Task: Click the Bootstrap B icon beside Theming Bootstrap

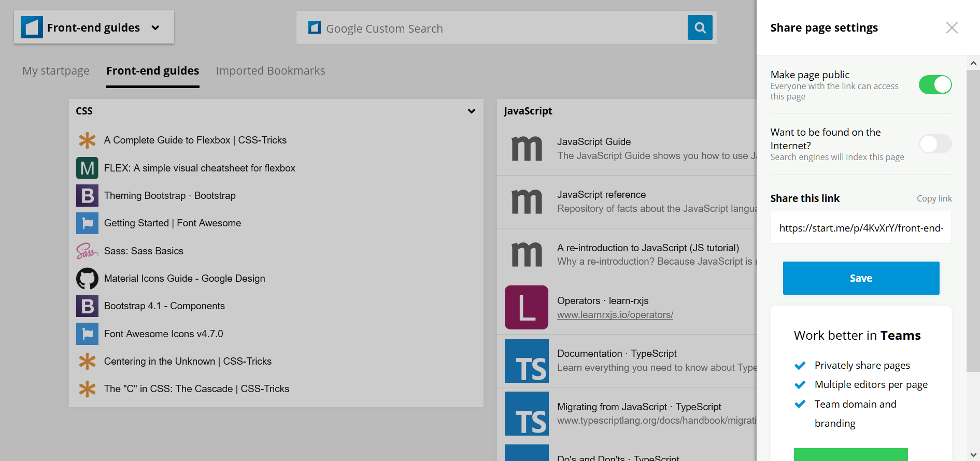Action: pyautogui.click(x=87, y=196)
